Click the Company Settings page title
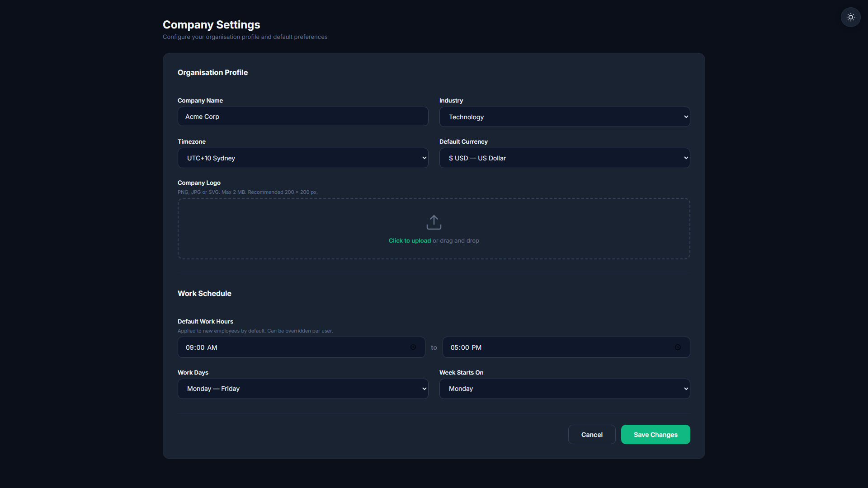This screenshot has width=868, height=488. coord(211,25)
